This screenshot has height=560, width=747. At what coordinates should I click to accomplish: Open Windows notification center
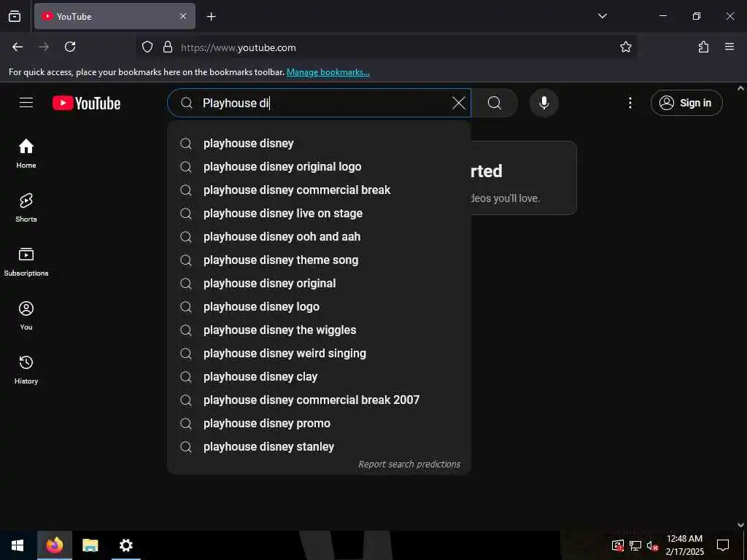coord(723,545)
